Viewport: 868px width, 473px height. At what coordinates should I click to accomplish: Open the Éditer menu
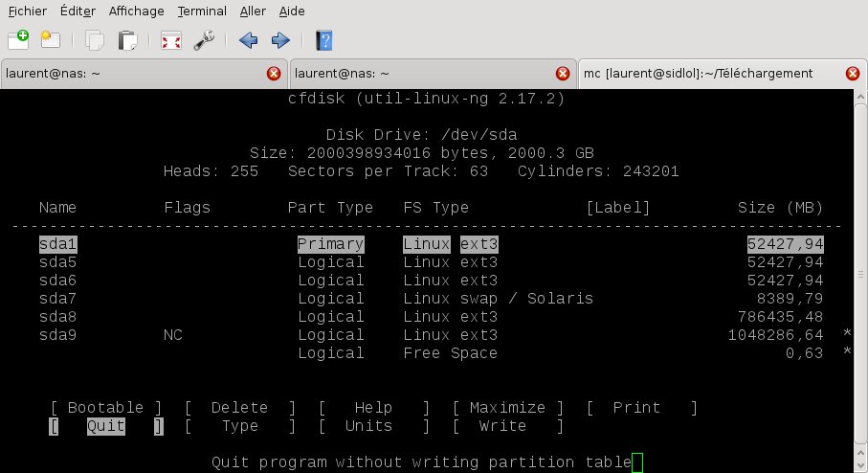[78, 11]
